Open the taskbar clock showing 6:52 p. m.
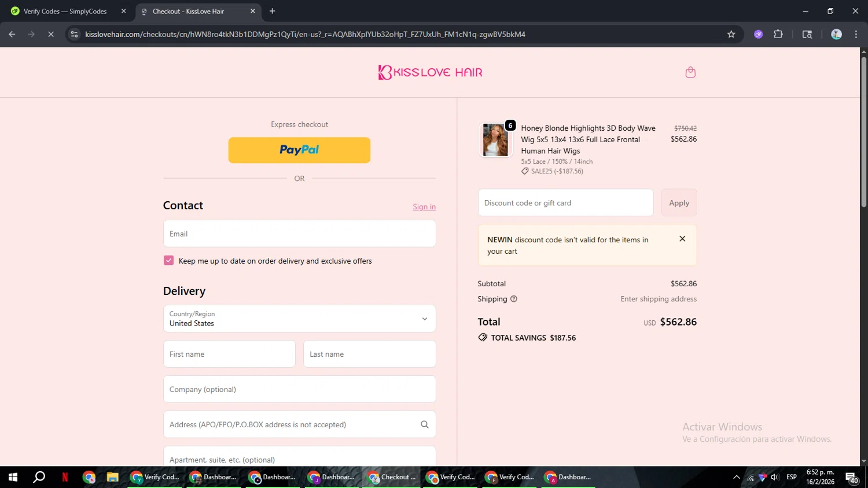The height and width of the screenshot is (488, 868). click(821, 477)
